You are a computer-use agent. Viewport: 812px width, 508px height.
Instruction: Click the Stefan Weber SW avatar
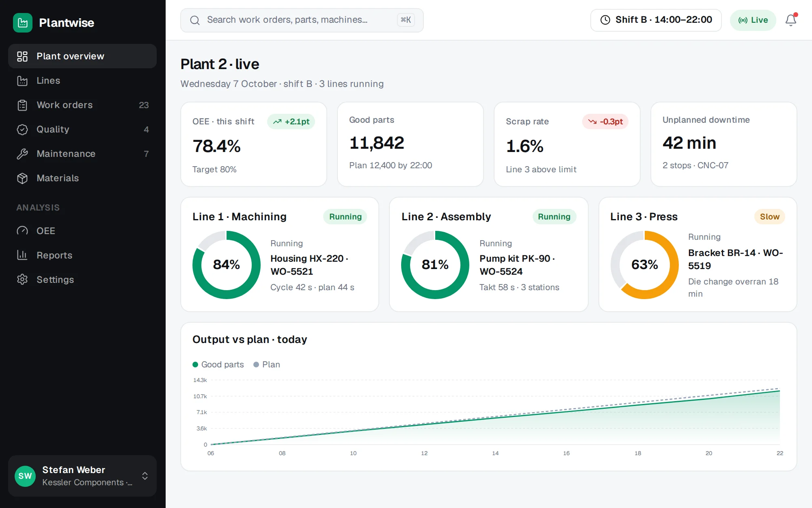click(25, 476)
